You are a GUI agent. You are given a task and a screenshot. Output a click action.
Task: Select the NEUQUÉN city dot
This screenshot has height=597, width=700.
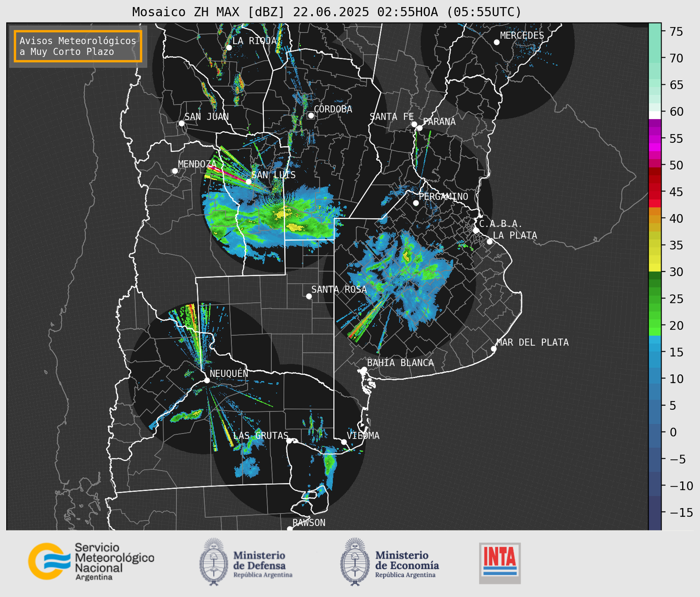tap(207, 380)
